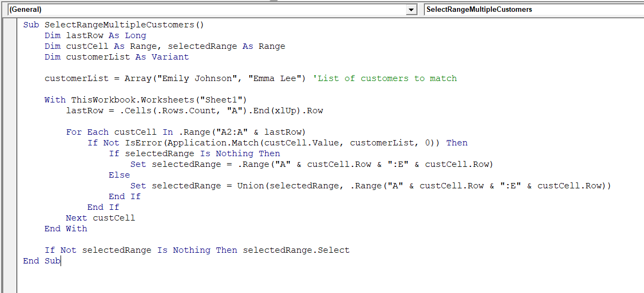Click the "Emily Johnson" string in the Array

tap(197, 78)
